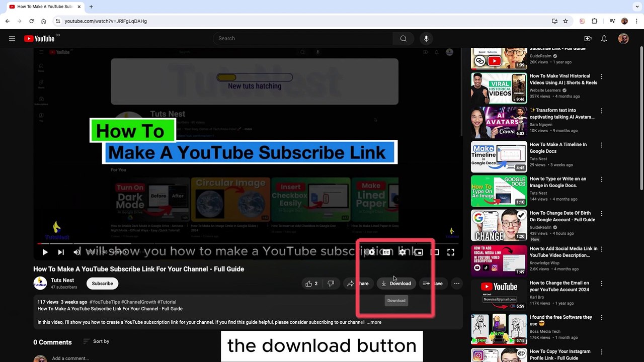Save video to a playlist
The image size is (644, 362).
coord(433,284)
